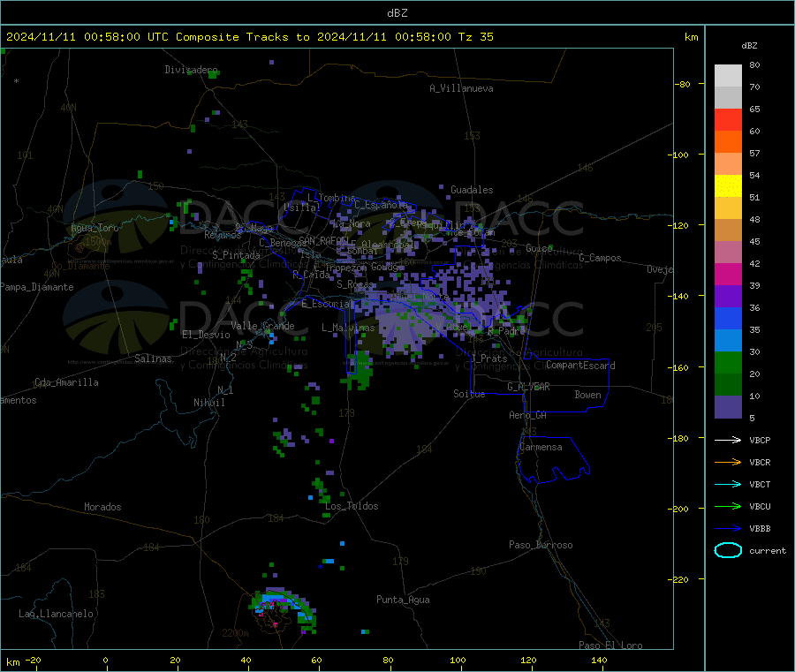
Task: Click the S_Pintada map label
Action: pyautogui.click(x=236, y=255)
